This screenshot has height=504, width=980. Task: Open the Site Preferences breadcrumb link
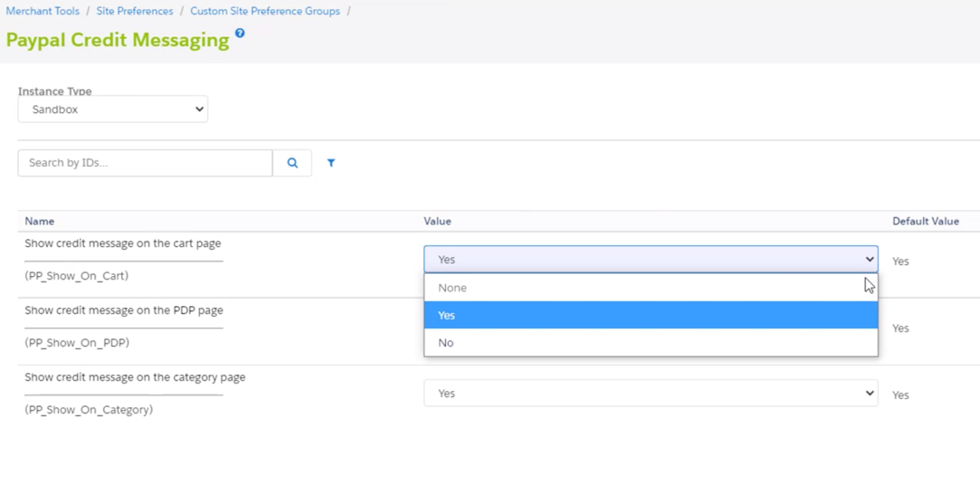click(135, 11)
